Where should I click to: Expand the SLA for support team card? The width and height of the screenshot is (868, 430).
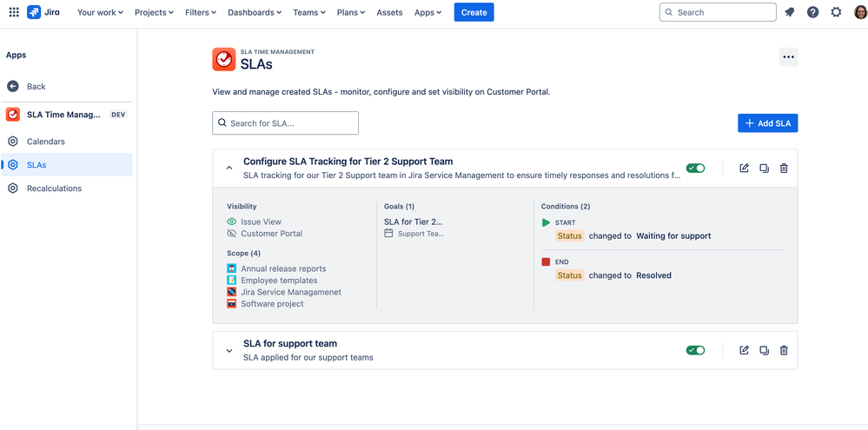click(x=229, y=350)
